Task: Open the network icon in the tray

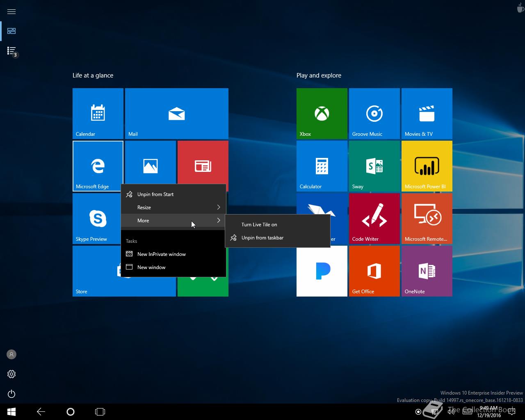Action: 435,412
